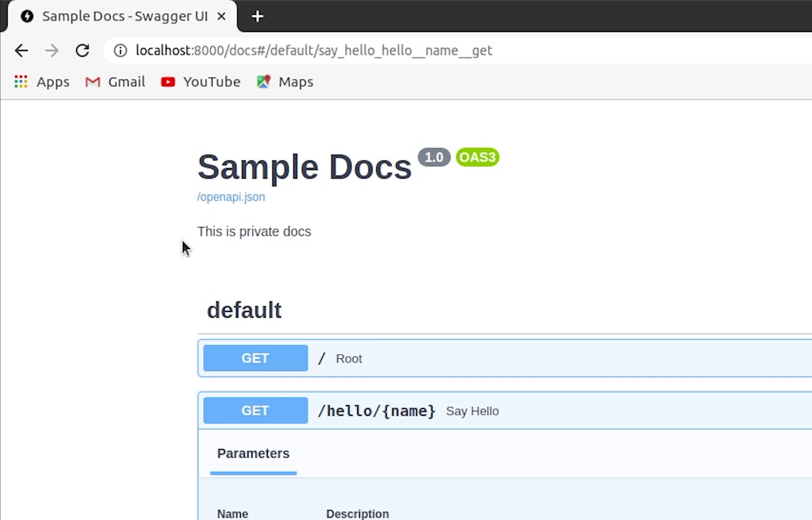
Task: Click the site information icon
Action: pyautogui.click(x=120, y=50)
